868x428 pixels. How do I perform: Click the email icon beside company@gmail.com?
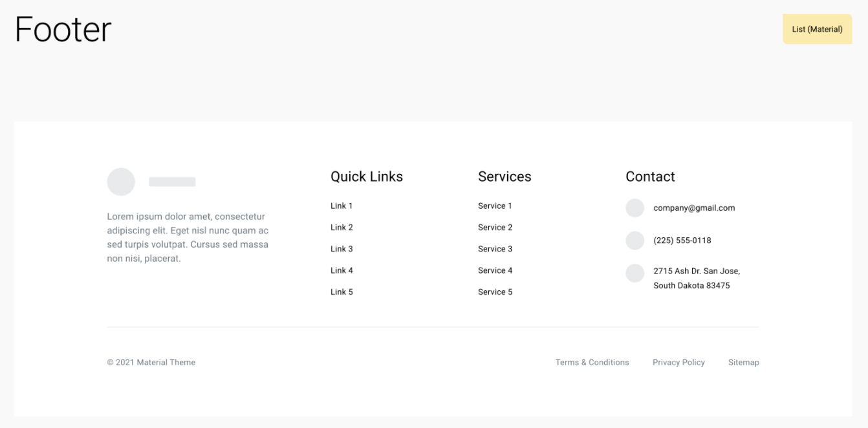click(635, 208)
